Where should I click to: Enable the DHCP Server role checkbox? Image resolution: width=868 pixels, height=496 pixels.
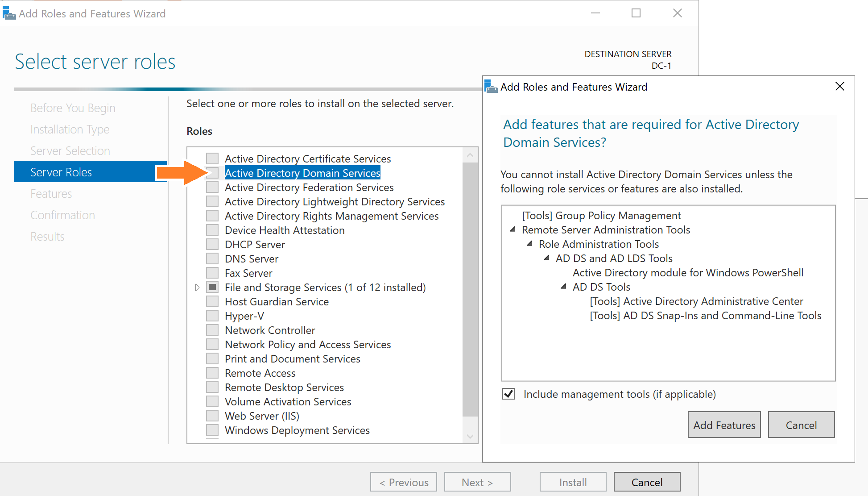(212, 245)
